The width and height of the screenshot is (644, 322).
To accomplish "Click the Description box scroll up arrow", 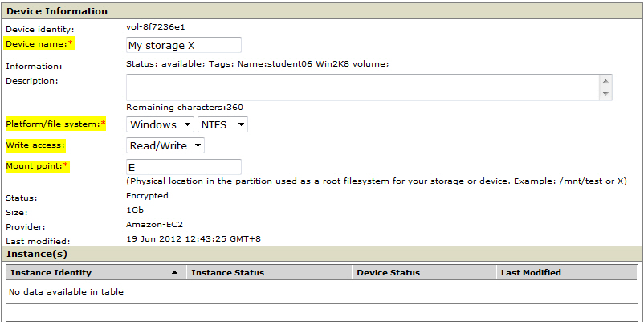I will click(x=605, y=80).
